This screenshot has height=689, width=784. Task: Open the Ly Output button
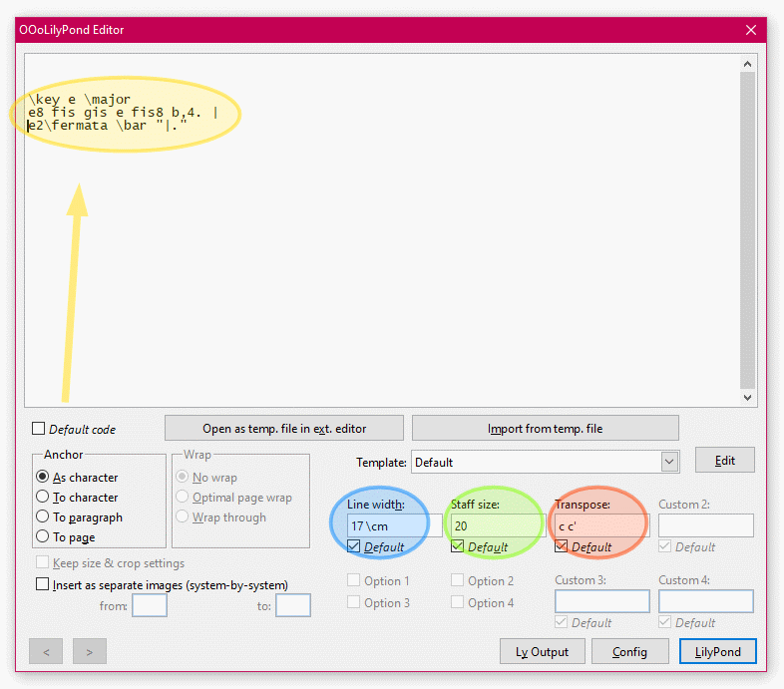tap(542, 651)
